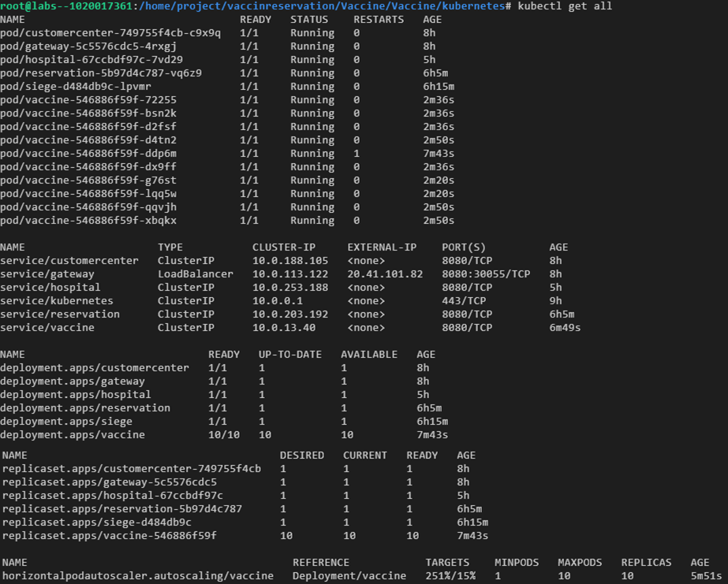Click port 8080:30055/TCP of gateway
Screen dimensions: 728x584
486,274
